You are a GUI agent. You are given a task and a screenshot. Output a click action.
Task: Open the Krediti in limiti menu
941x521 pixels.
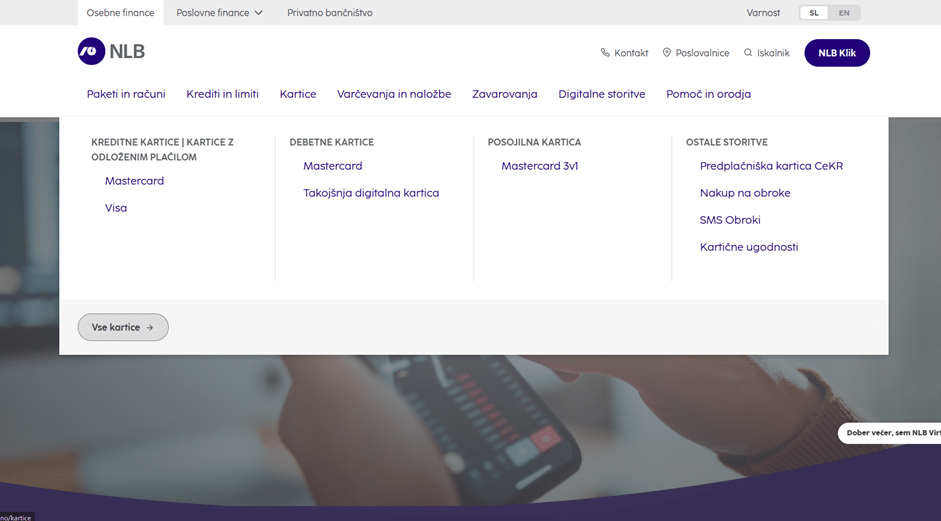coord(222,94)
